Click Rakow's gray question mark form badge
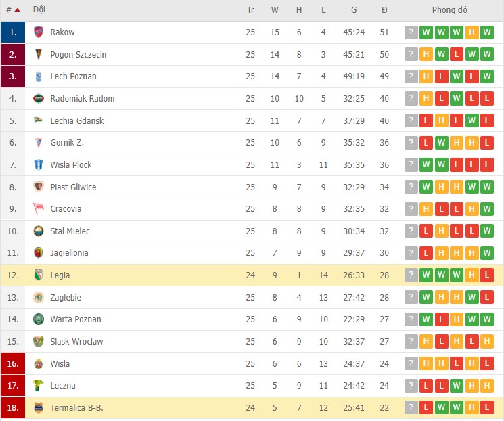The height and width of the screenshot is (421, 504). pyautogui.click(x=411, y=32)
